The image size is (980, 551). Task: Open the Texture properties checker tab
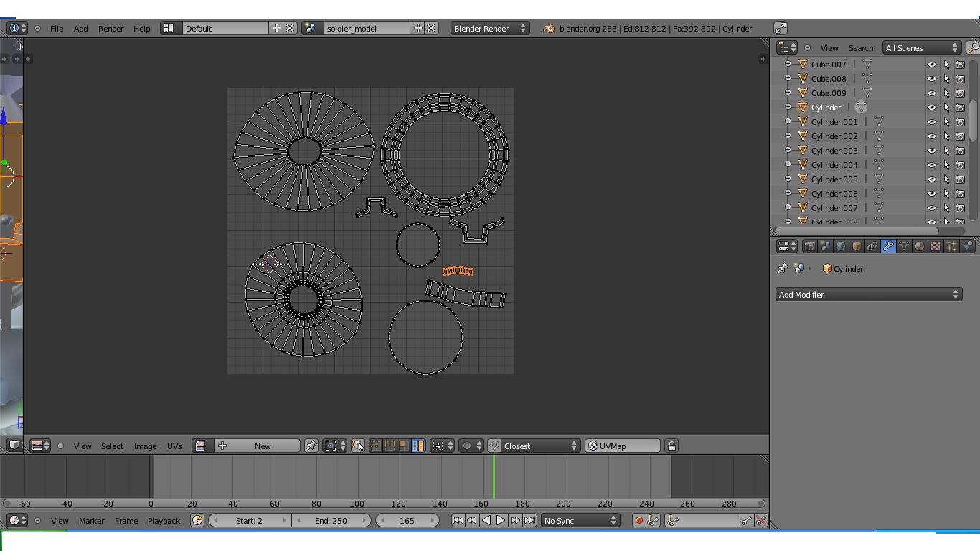click(x=936, y=246)
